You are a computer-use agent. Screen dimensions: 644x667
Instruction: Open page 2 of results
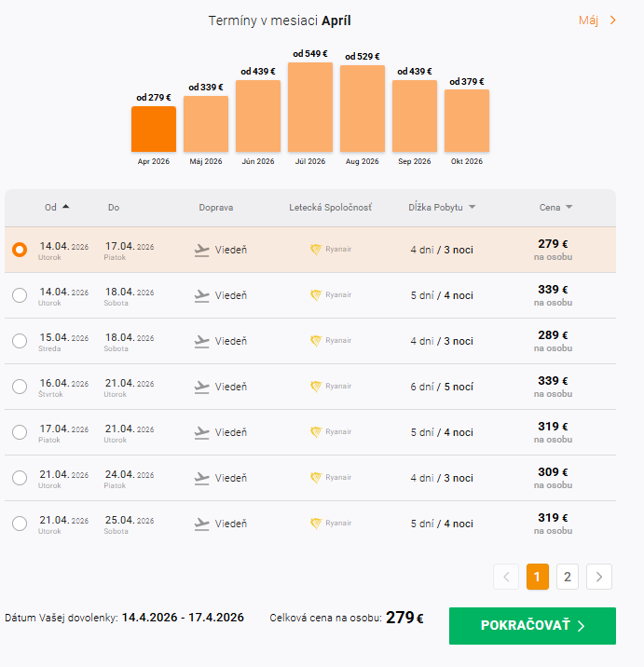[x=567, y=577]
